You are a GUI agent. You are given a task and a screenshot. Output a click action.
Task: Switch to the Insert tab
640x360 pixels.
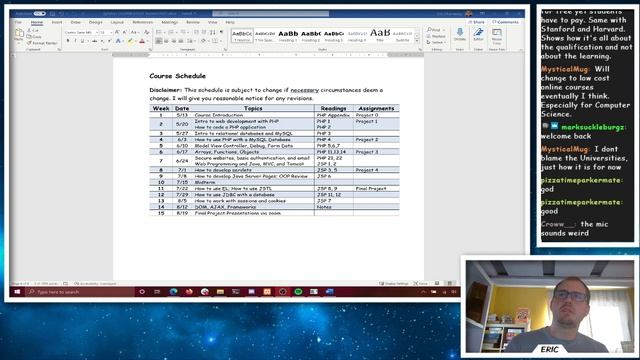coord(57,22)
